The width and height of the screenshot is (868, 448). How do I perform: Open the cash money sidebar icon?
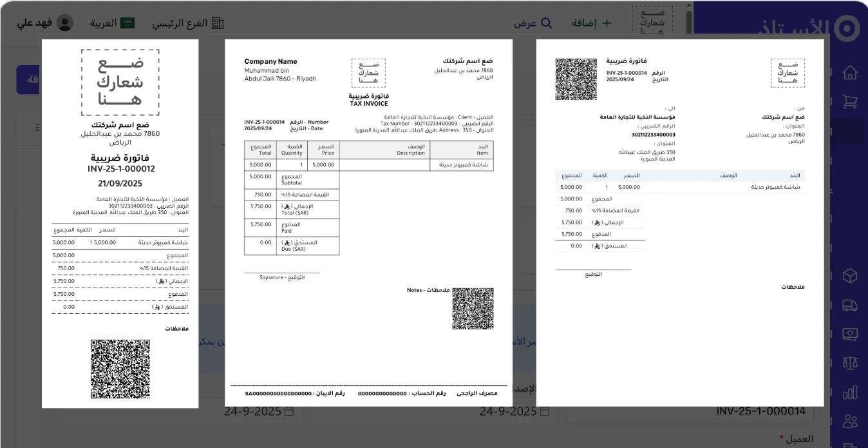[x=850, y=334]
